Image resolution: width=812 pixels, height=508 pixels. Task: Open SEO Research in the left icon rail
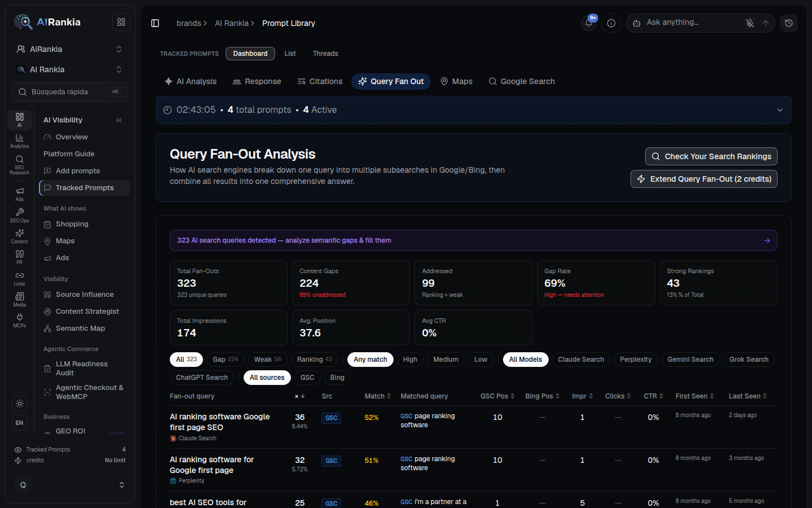[19, 165]
